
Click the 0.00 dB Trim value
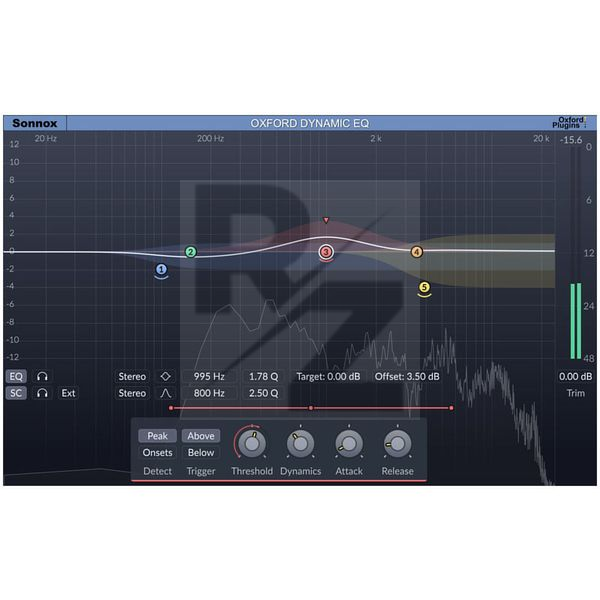(x=575, y=377)
